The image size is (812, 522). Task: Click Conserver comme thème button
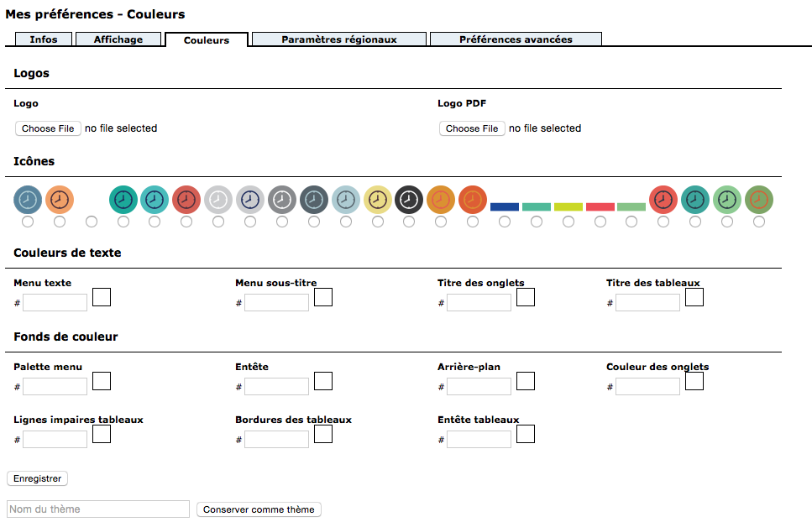point(259,509)
